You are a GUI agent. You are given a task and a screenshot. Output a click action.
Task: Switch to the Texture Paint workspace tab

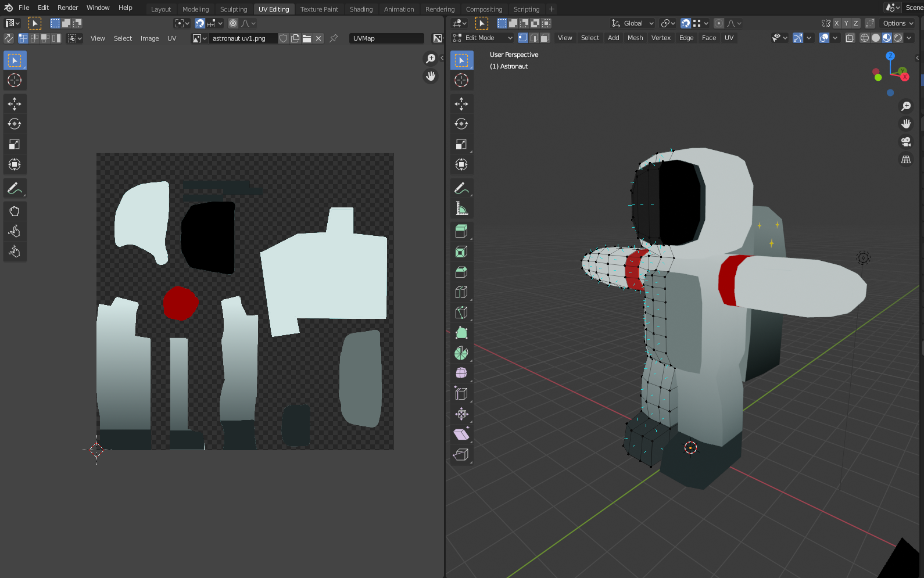tap(319, 9)
